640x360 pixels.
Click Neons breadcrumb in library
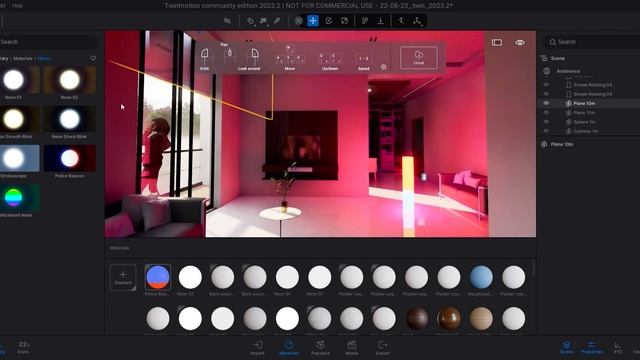point(44,58)
